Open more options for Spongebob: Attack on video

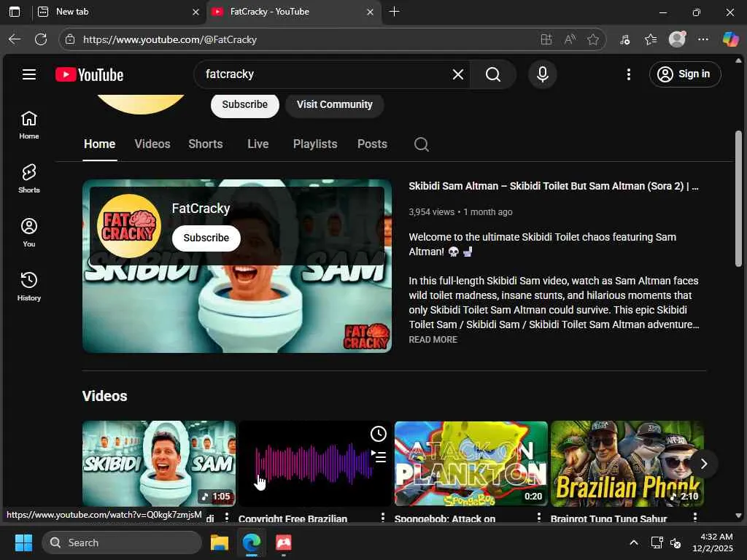(x=539, y=517)
